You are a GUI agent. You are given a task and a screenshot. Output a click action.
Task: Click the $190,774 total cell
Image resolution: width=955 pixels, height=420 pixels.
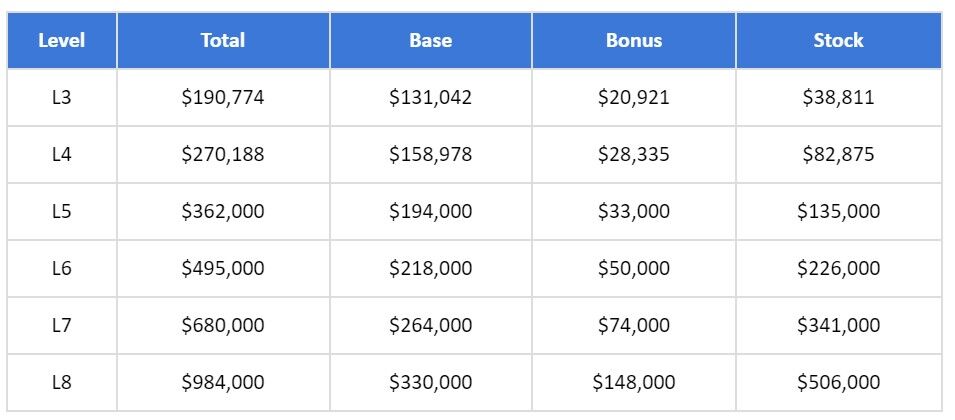click(x=223, y=98)
